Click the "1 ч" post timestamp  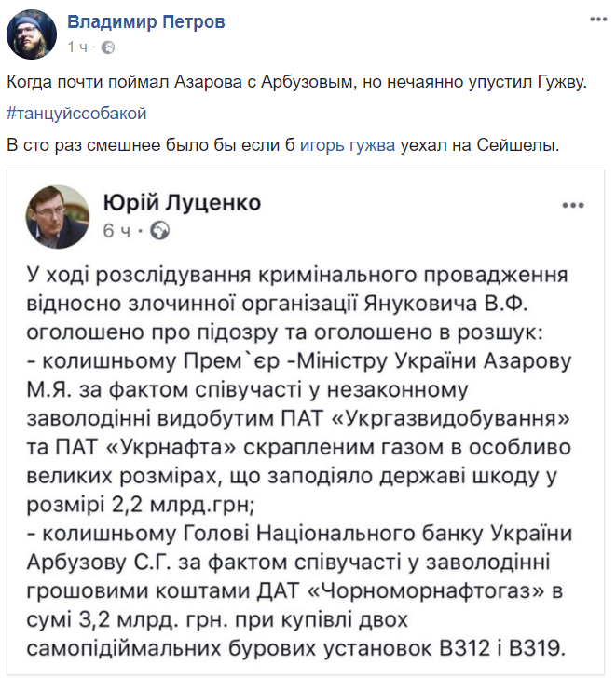[x=77, y=47]
